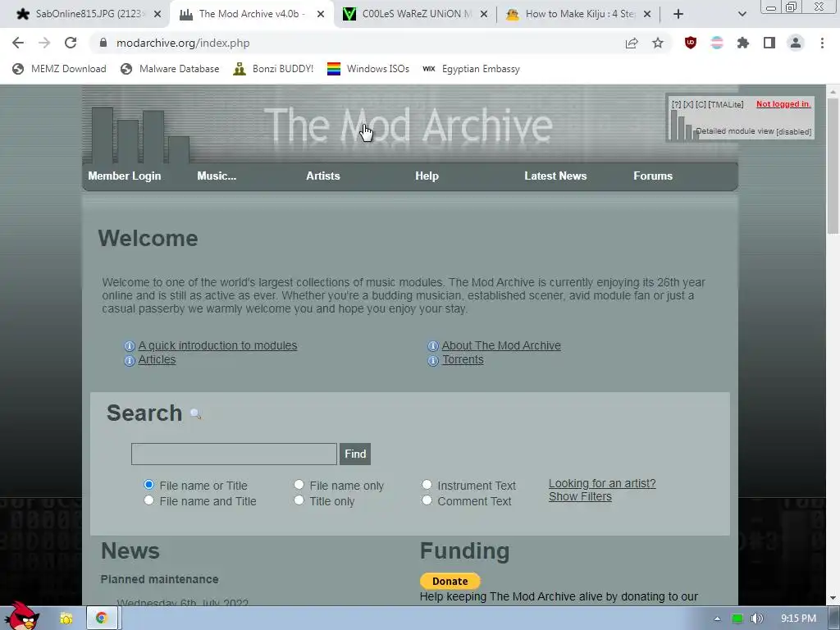Screen dimensions: 840x630
Task: Open Bonzi BUDDY! bookmark
Action: (273, 69)
